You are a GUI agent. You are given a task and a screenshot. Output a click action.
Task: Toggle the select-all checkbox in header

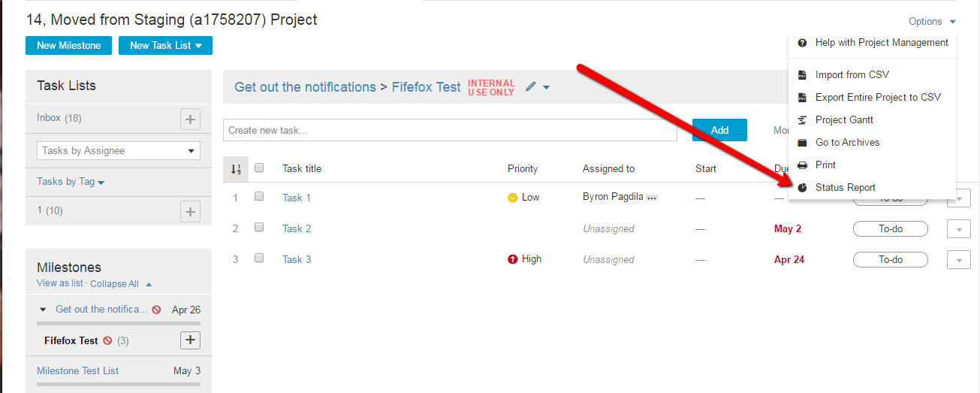(259, 168)
